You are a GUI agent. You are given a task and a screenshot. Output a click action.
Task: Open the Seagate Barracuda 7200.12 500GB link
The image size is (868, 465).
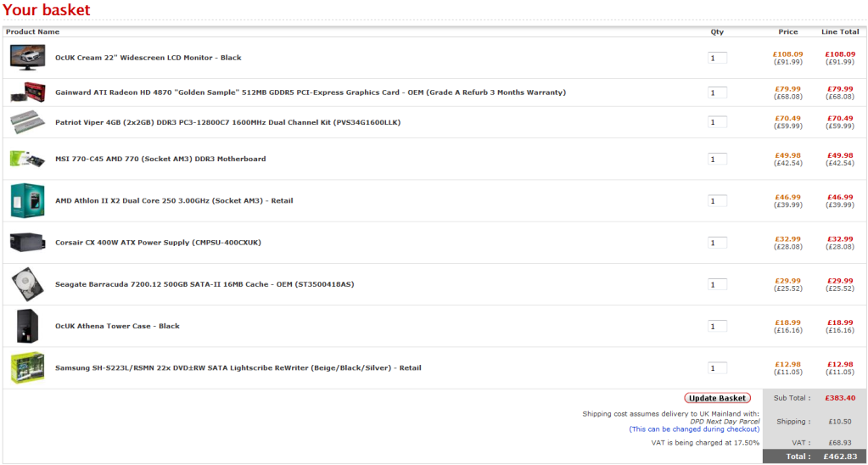coord(204,284)
